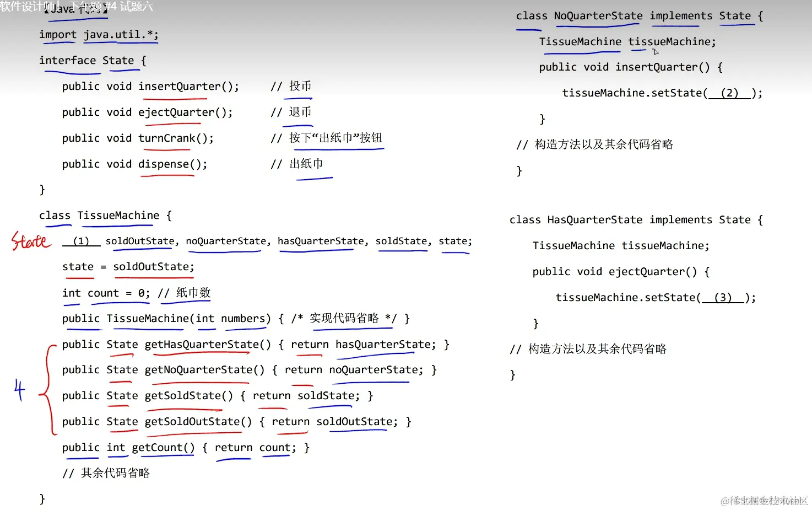Click 'TissueMachine tissueMachine;' in NoQuarterState
Viewport: 812px width, 510px height.
click(x=627, y=42)
